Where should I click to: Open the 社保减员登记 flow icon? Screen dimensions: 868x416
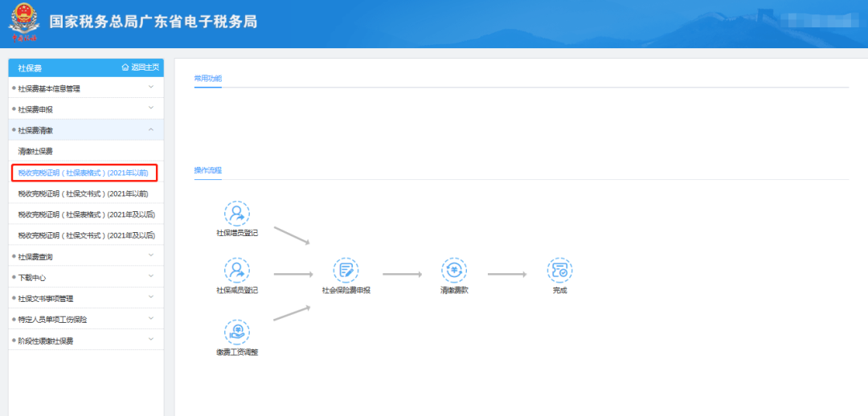[x=237, y=271]
